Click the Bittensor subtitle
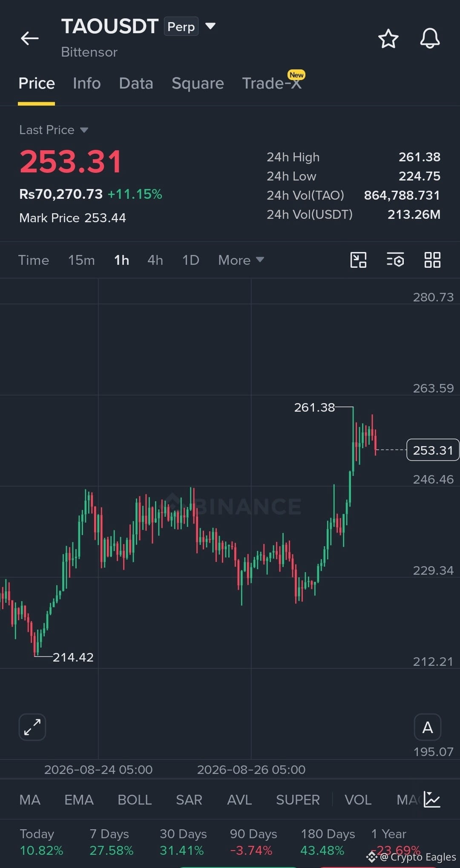The width and height of the screenshot is (460, 868). (x=89, y=52)
